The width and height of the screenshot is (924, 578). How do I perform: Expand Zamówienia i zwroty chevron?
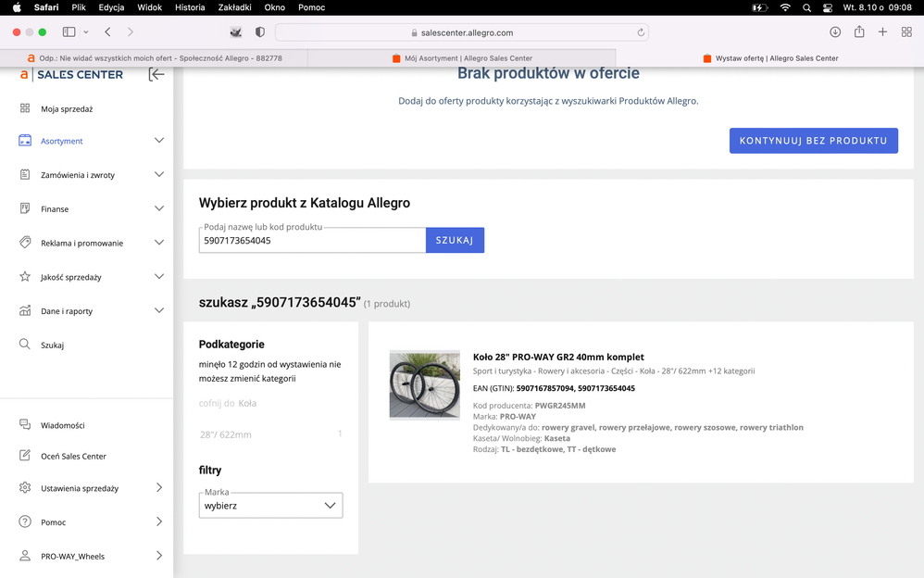159,174
